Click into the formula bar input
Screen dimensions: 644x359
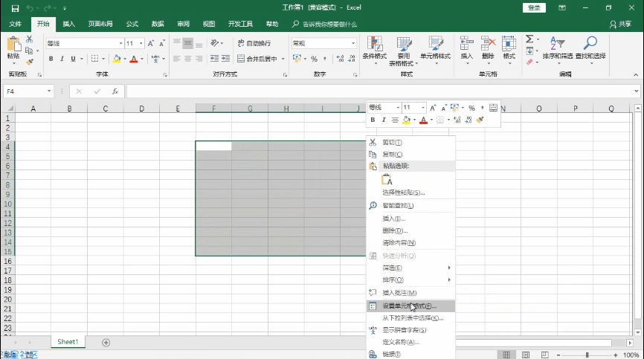tap(380, 91)
